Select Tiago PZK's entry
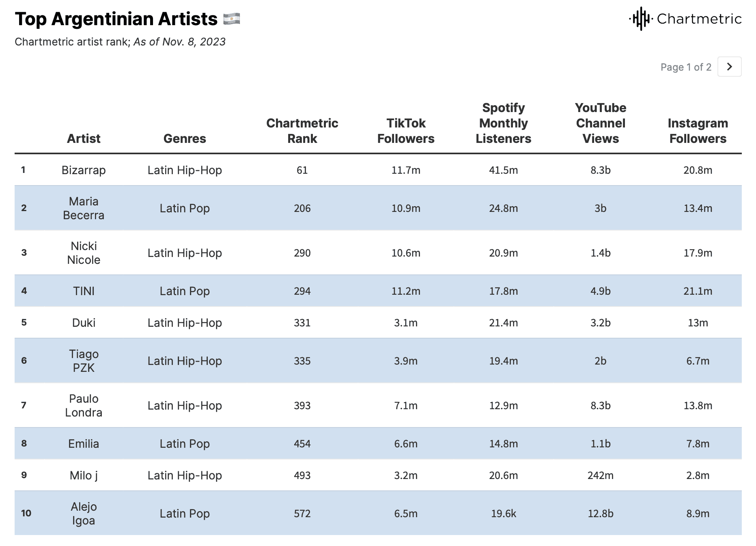The image size is (756, 546). coord(84,360)
